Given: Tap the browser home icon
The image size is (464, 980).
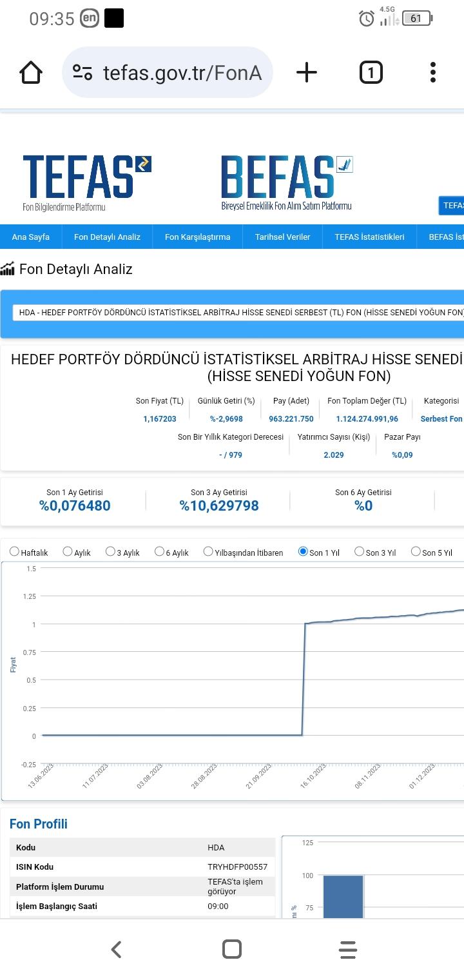Looking at the screenshot, I should [31, 72].
